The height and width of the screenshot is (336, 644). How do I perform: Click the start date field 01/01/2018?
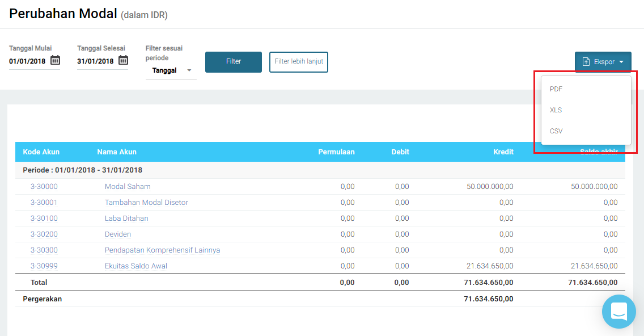(28, 61)
